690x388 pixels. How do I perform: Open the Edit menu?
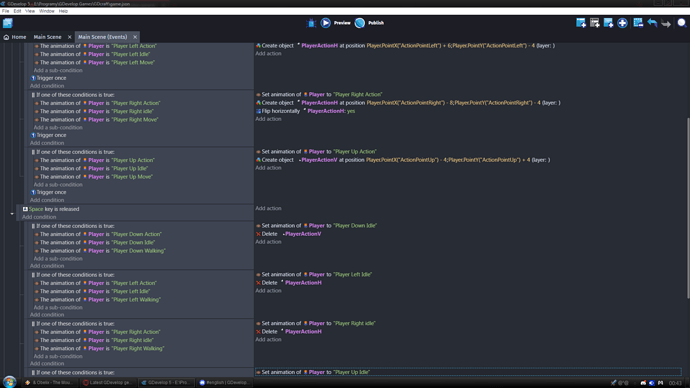point(17,11)
